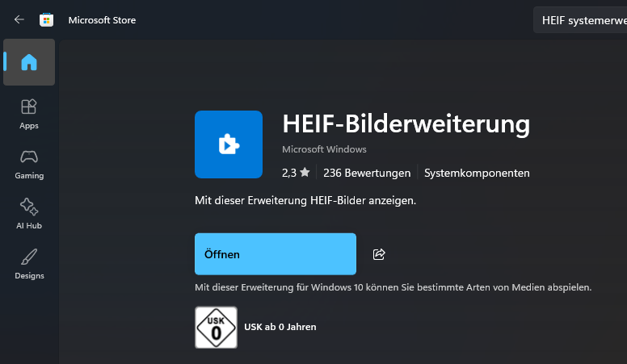Open the Systemkomponenten category link
This screenshot has height=364, width=627.
[x=477, y=173]
